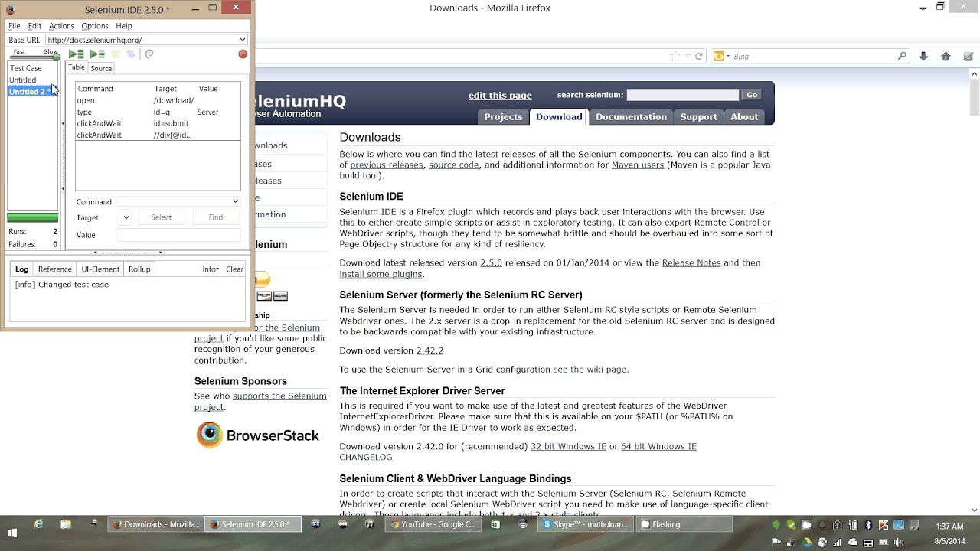980x551 pixels.
Task: Click the rollup spiral icon in Selenium toolbar
Action: point(149,54)
